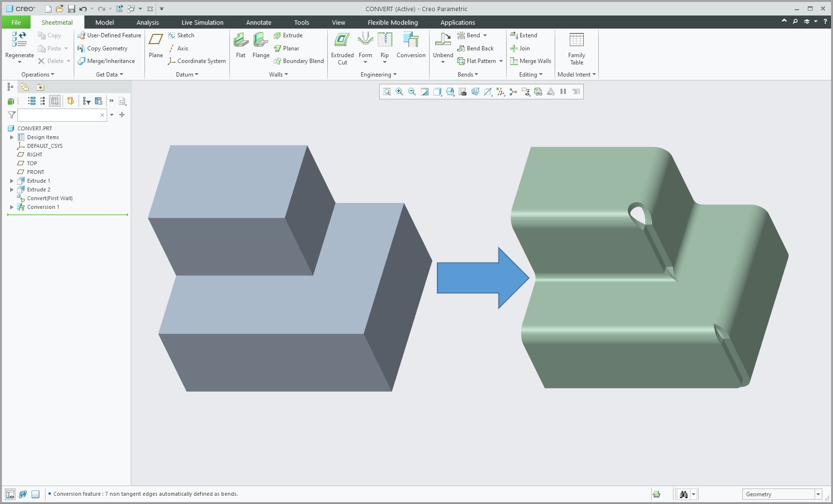The height and width of the screenshot is (504, 833).
Task: Open the Geometry selection filter dropdown
Action: click(x=818, y=494)
